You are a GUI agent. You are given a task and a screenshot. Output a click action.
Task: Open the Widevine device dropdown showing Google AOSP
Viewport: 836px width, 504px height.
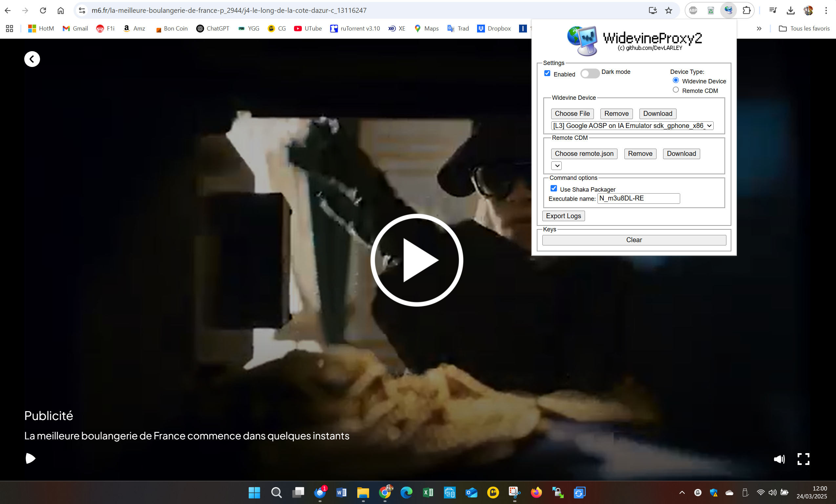[633, 126]
